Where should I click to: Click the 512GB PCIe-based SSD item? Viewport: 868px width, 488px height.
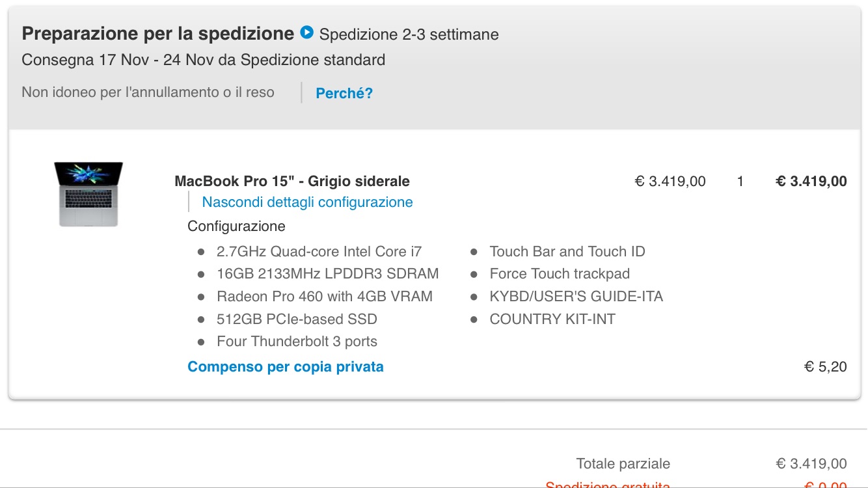click(297, 319)
